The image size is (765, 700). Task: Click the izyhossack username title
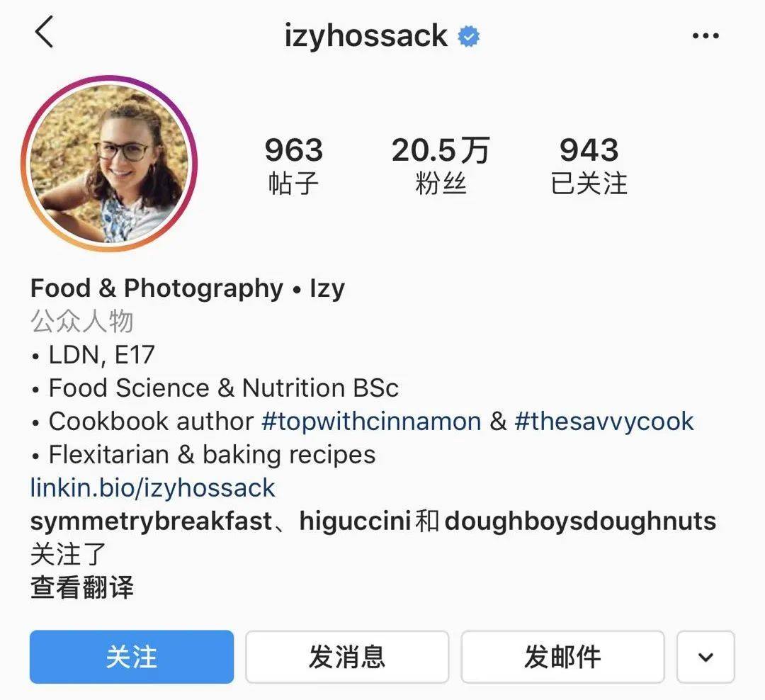tap(366, 35)
